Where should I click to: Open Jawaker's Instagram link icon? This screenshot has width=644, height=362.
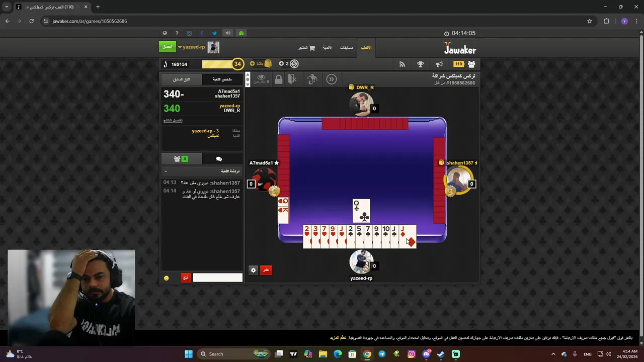point(189,33)
